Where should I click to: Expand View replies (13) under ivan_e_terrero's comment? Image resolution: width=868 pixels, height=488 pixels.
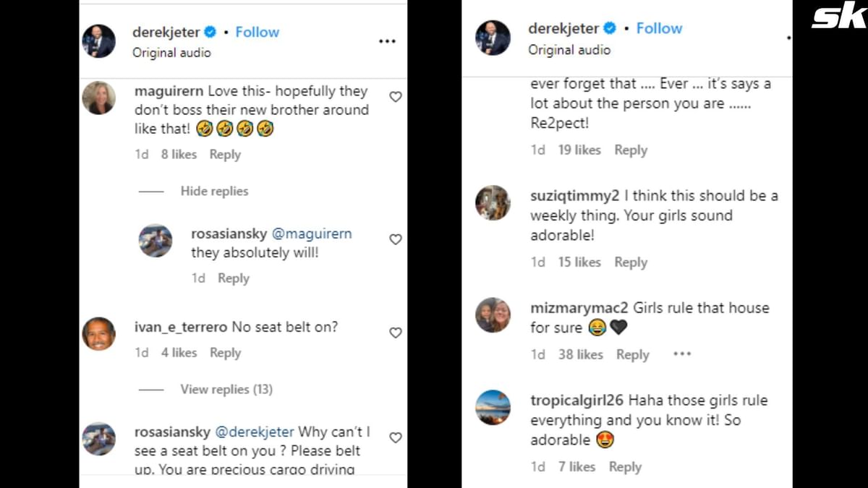pos(226,389)
